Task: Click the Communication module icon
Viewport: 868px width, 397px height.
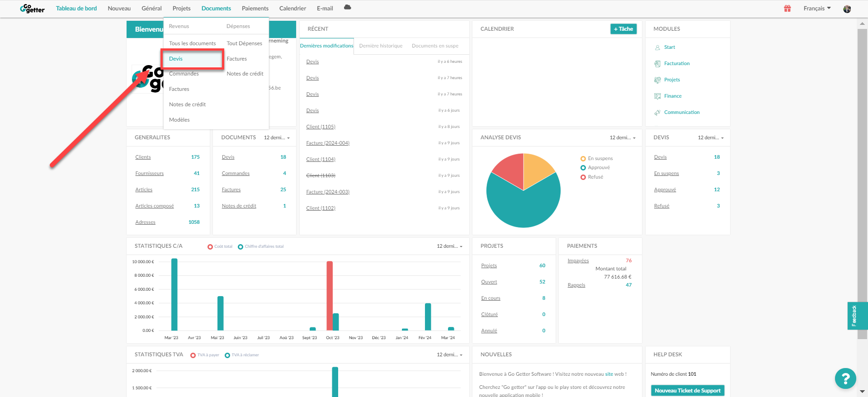Action: click(657, 113)
